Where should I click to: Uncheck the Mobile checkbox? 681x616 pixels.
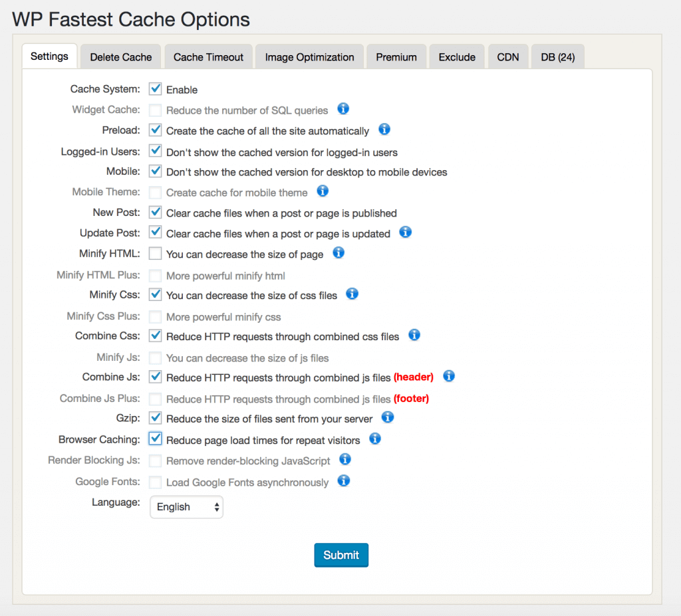155,171
